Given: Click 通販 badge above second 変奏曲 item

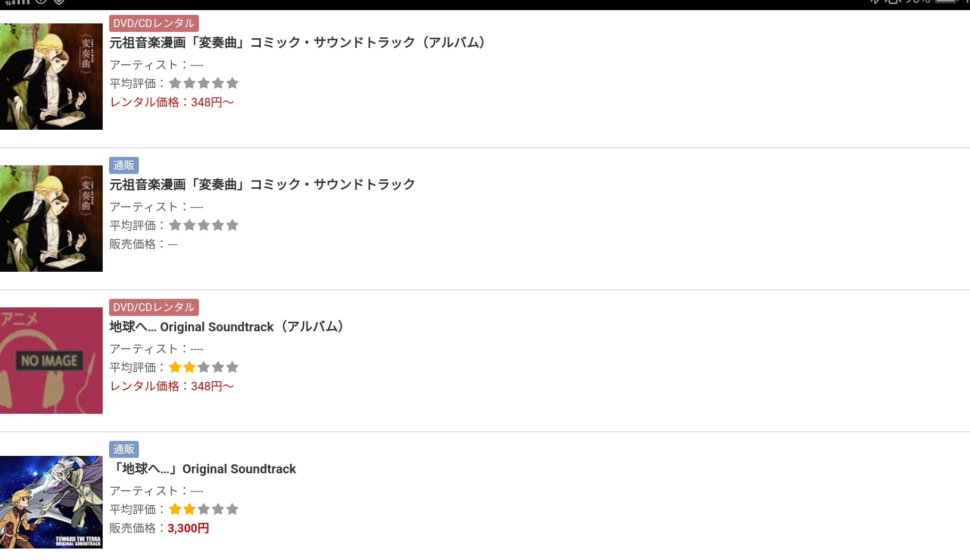Looking at the screenshot, I should point(124,165).
